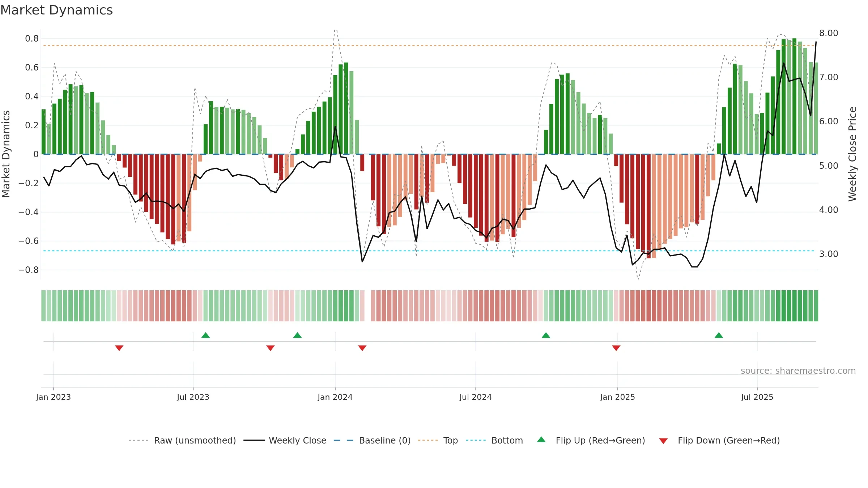Viewport: 868px width, 488px height.
Task: Click the first green heatmap strip cell
Action: (x=43, y=306)
